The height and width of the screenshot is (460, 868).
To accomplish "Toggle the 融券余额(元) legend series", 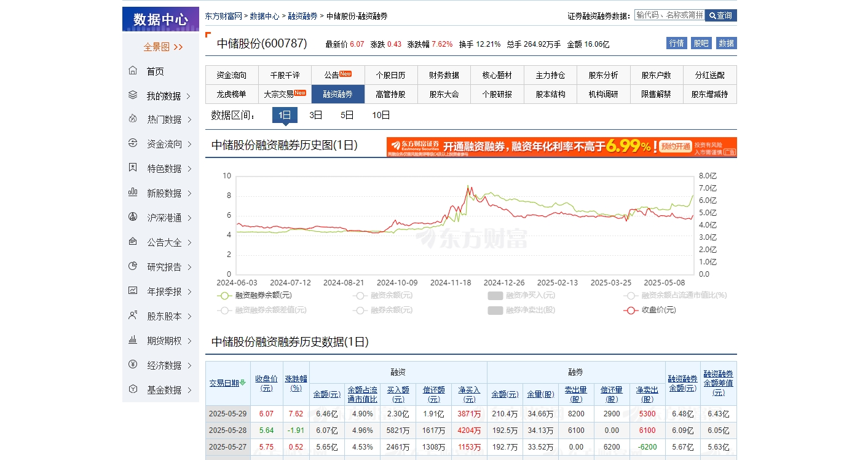I will (x=383, y=310).
